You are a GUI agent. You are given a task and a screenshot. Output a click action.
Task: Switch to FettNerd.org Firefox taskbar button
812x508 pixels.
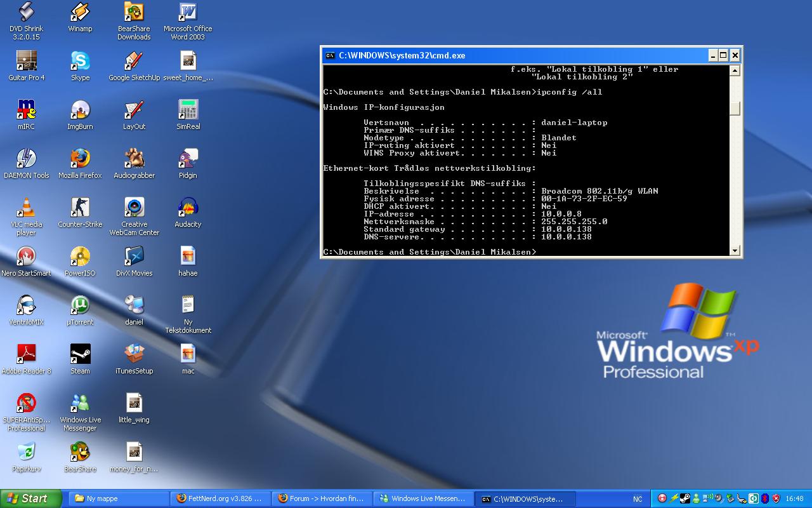(220, 498)
